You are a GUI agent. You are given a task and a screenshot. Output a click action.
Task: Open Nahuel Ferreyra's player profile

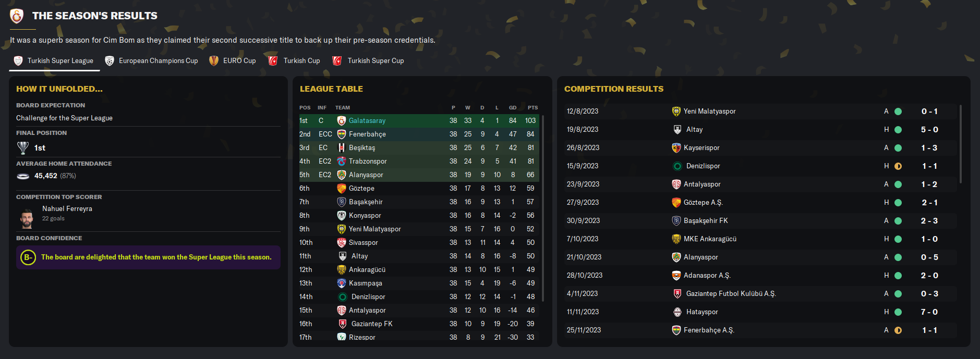click(67, 209)
